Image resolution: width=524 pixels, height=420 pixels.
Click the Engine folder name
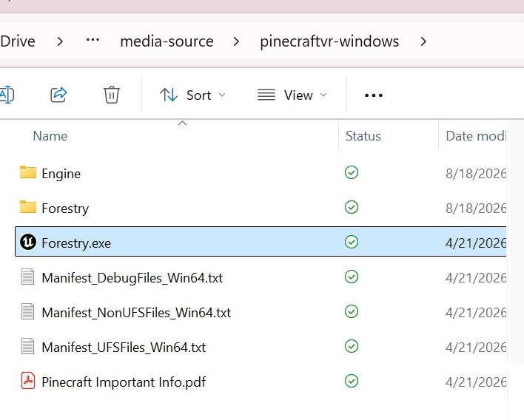pyautogui.click(x=61, y=174)
